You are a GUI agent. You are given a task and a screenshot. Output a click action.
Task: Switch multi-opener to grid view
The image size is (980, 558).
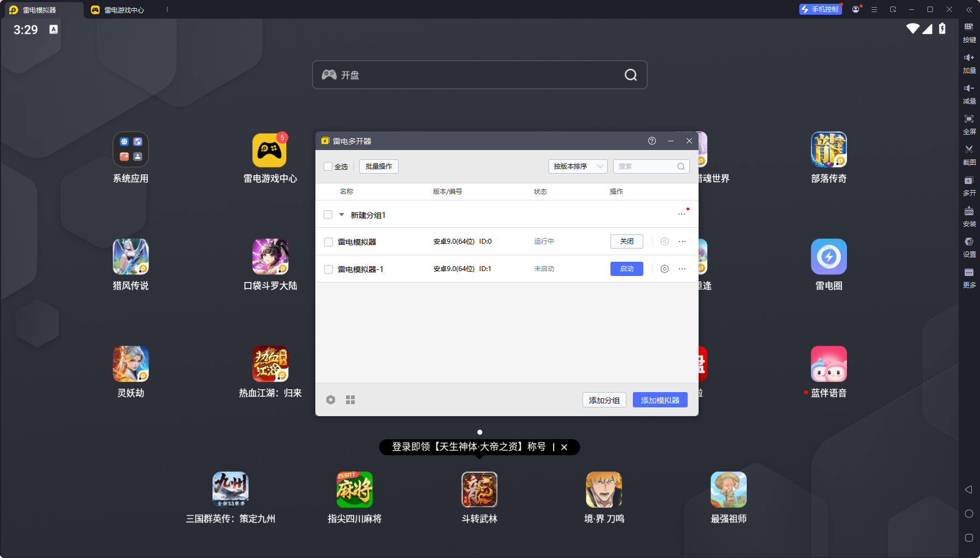coord(350,400)
